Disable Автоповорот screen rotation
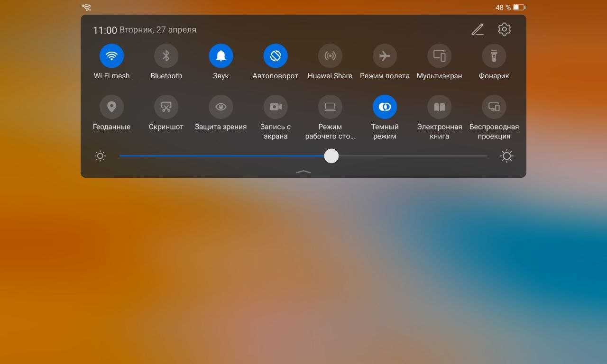 pyautogui.click(x=276, y=56)
